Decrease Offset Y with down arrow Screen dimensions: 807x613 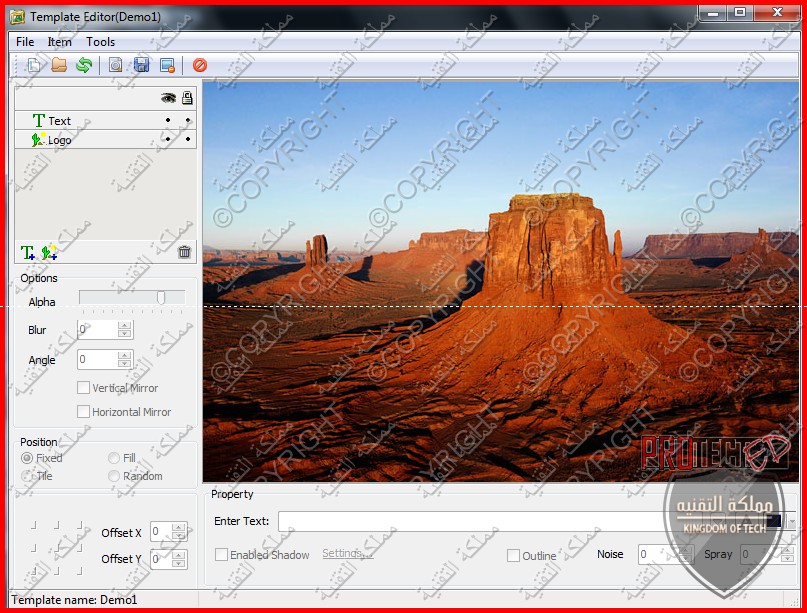tap(179, 563)
